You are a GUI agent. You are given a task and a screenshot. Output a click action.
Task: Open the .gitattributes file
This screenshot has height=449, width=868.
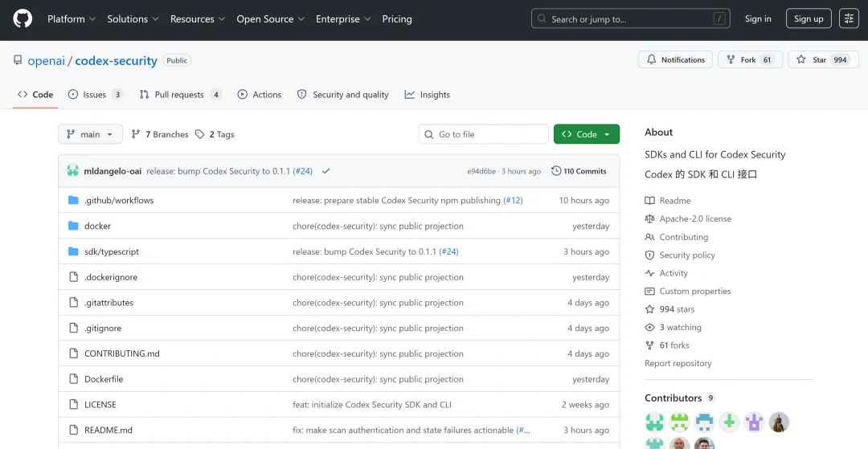[108, 303]
